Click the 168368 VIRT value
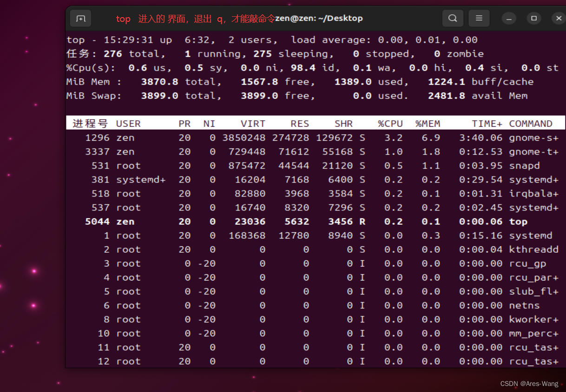Image resolution: width=566 pixels, height=392 pixels. (247, 235)
